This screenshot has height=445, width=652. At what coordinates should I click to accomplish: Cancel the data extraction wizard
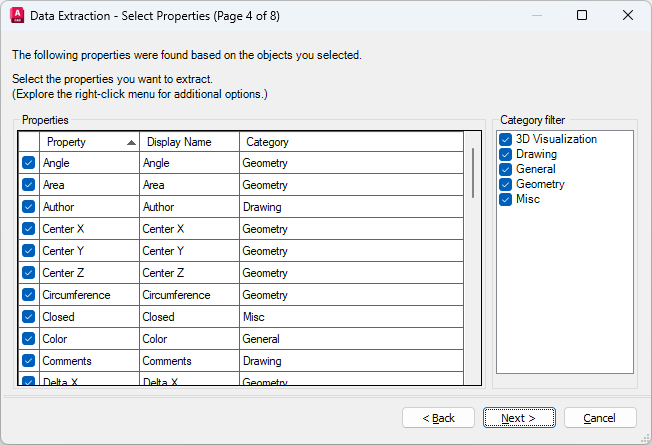pos(600,417)
